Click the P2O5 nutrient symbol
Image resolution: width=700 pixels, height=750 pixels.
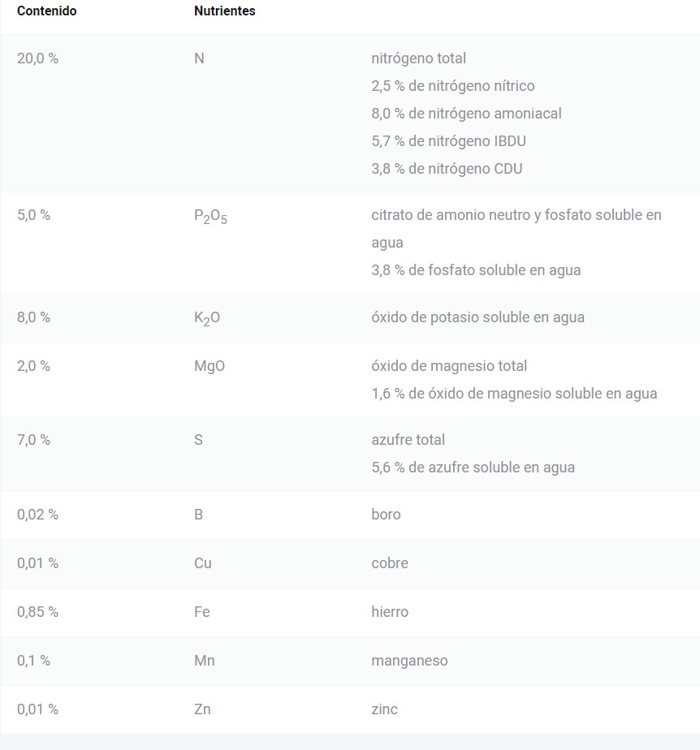[210, 217]
